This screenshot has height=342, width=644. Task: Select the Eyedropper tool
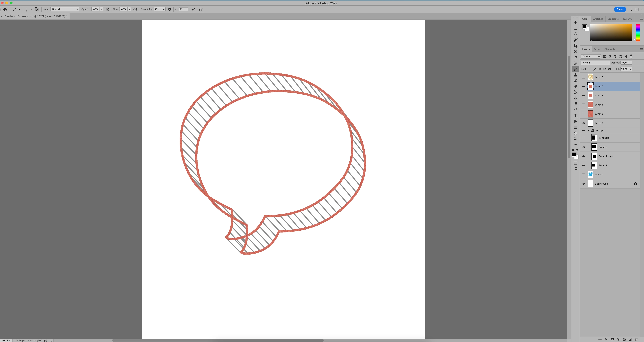(575, 57)
